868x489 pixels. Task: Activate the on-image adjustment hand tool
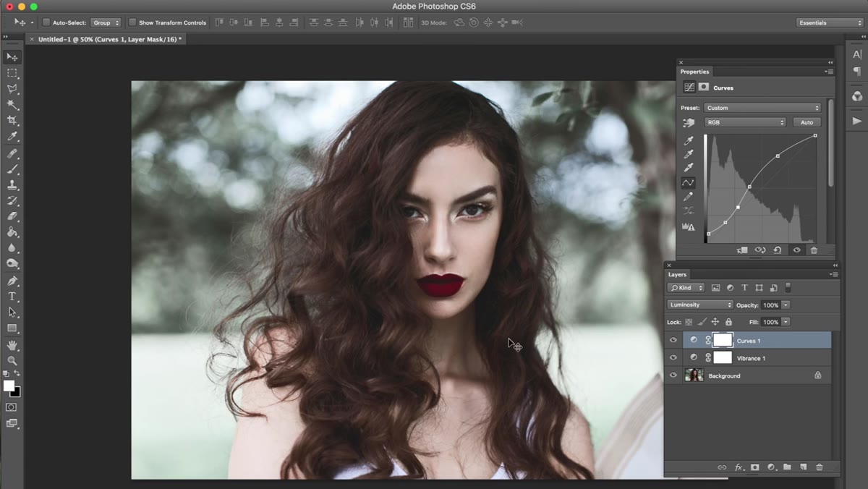(689, 123)
